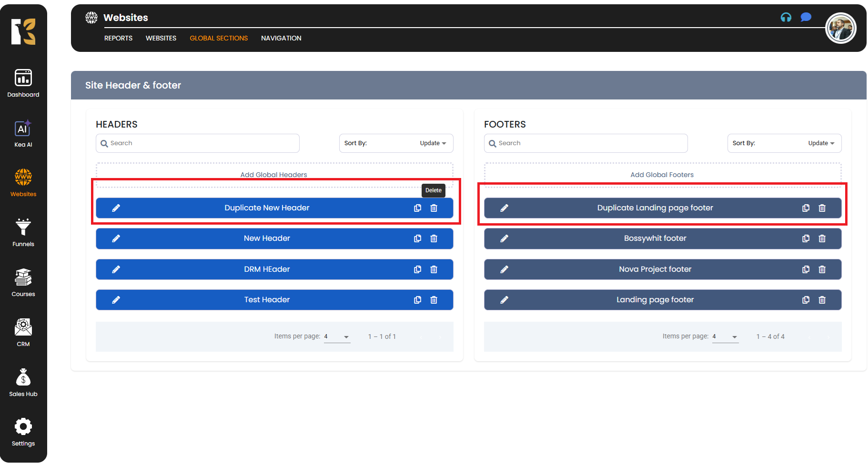Delete the Bossywhit footer
The image size is (868, 465).
tap(822, 238)
